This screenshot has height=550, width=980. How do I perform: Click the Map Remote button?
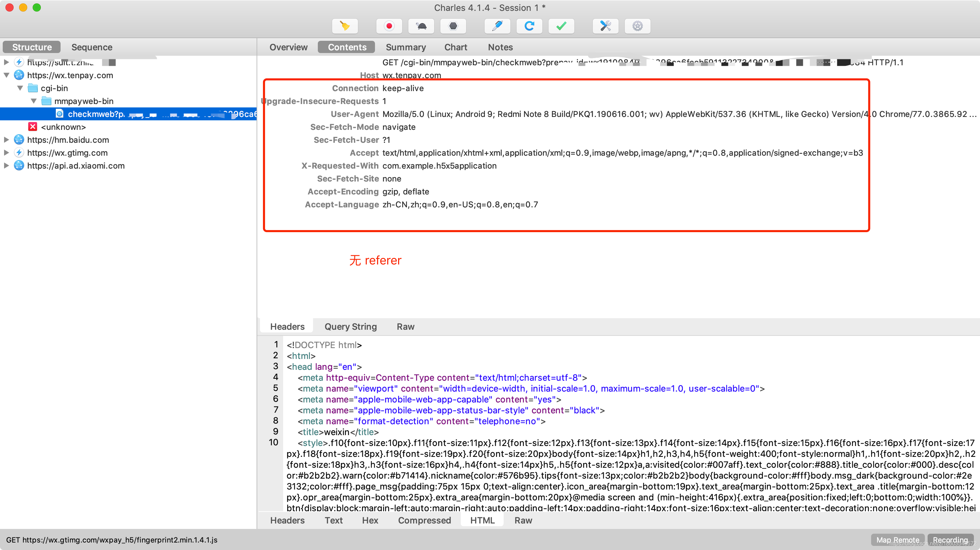pos(898,539)
